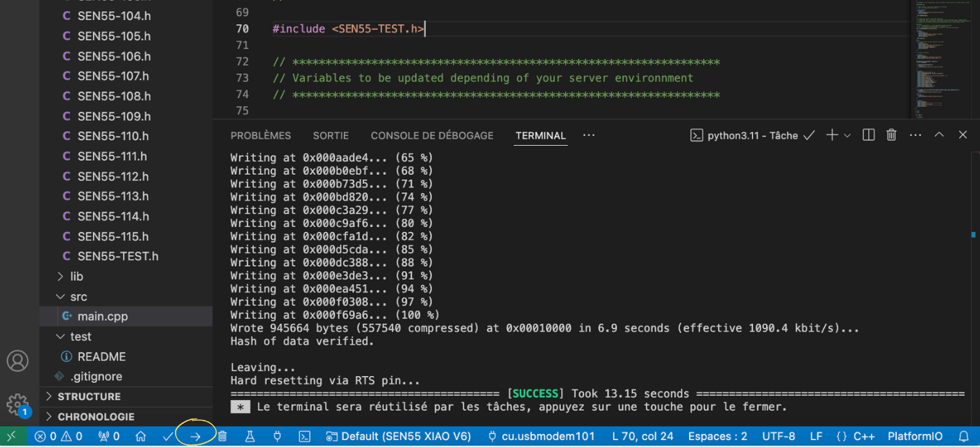This screenshot has width=980, height=447.
Task: Switch to the CONSOLE DE DÉBOGAGE tab
Action: (x=431, y=135)
